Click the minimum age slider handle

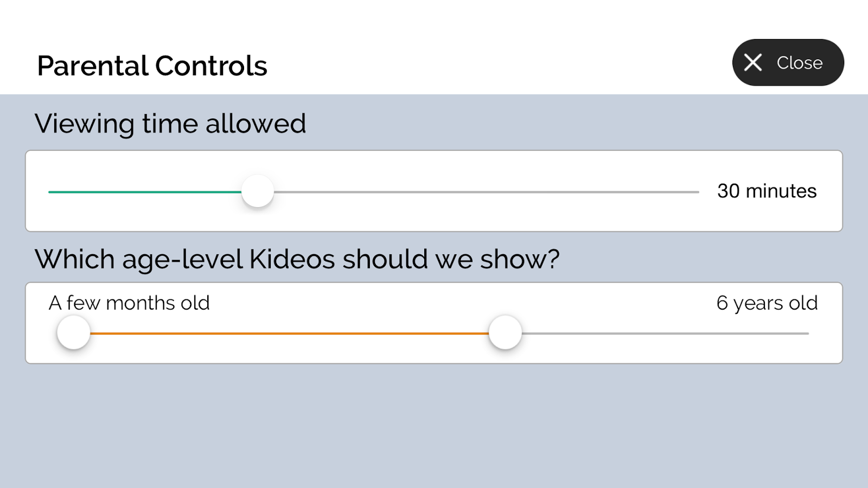73,332
